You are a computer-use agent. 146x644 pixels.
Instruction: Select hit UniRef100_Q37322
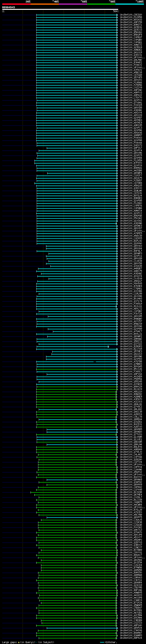click(x=131, y=344)
